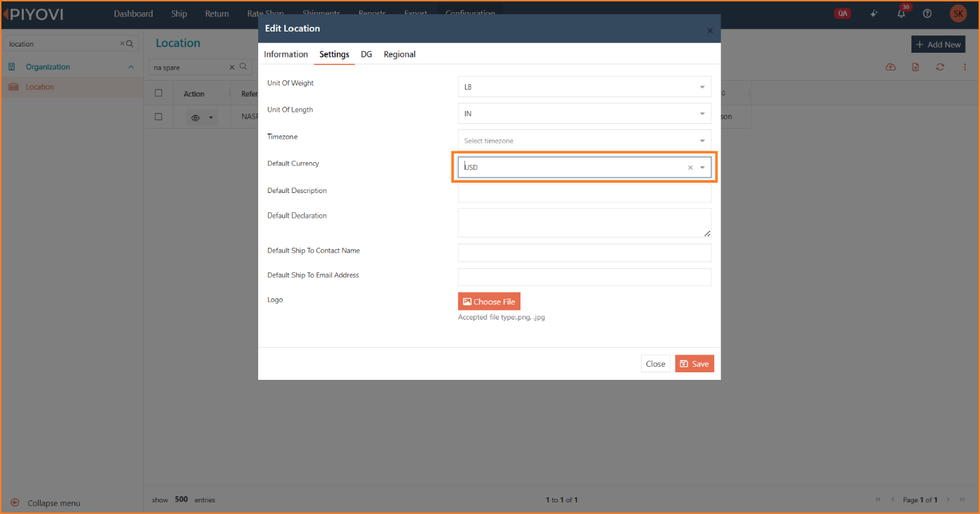Open the Dashboard menu
This screenshot has height=514, width=980.
tap(134, 14)
